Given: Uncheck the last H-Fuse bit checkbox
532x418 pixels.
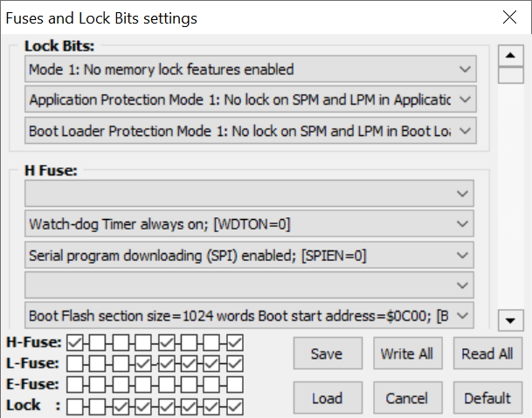Looking at the screenshot, I should tap(235, 342).
